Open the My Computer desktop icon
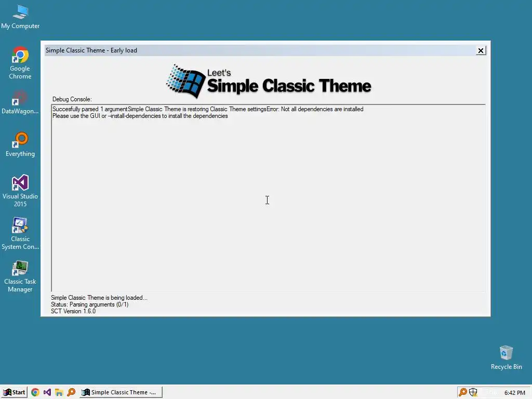Image resolution: width=532 pixels, height=399 pixels. pyautogui.click(x=20, y=17)
